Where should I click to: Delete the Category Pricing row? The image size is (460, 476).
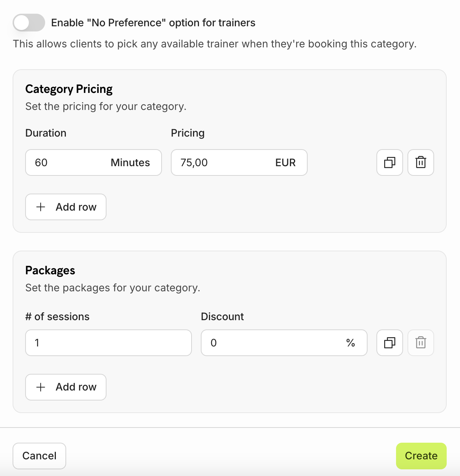[420, 162]
